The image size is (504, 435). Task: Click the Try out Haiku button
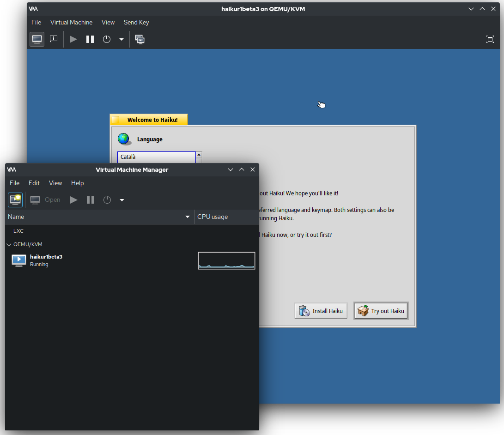pyautogui.click(x=381, y=311)
